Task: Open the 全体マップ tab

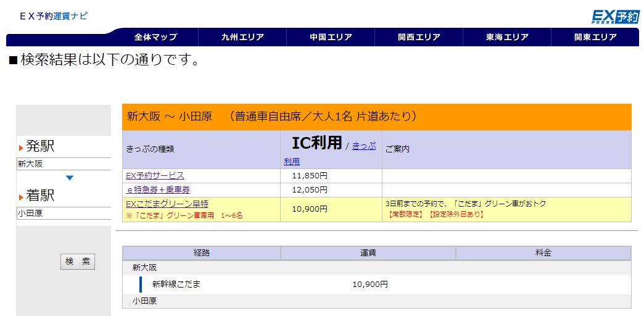Action: tap(155, 37)
